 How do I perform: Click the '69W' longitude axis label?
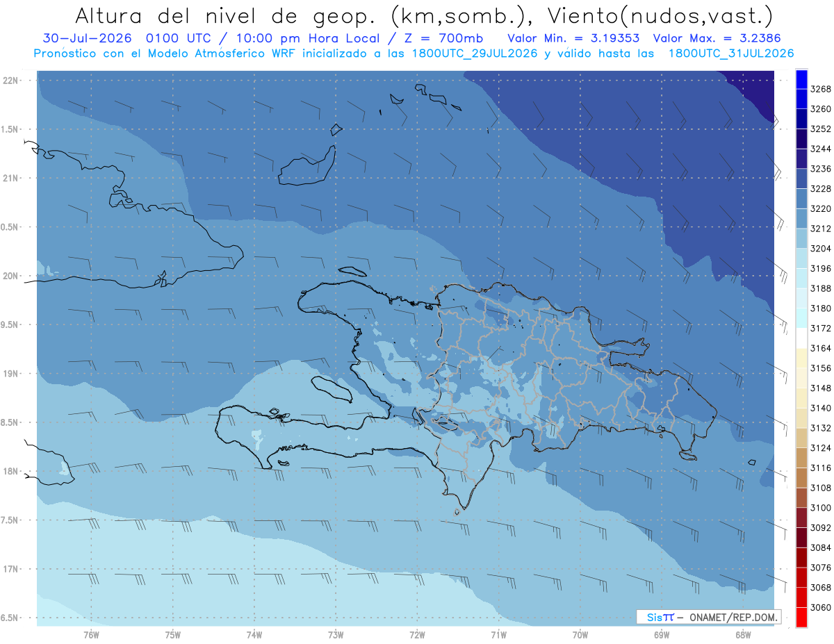[x=661, y=634]
